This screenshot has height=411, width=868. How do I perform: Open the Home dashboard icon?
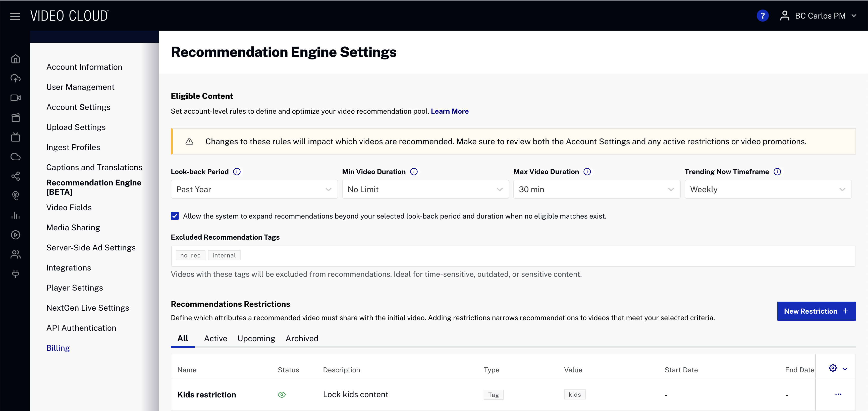coord(16,58)
